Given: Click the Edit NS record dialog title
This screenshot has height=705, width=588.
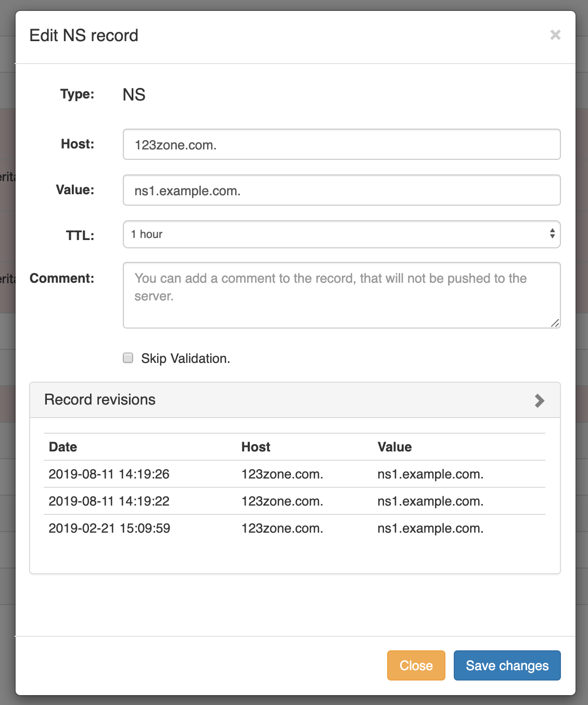Looking at the screenshot, I should 84,35.
